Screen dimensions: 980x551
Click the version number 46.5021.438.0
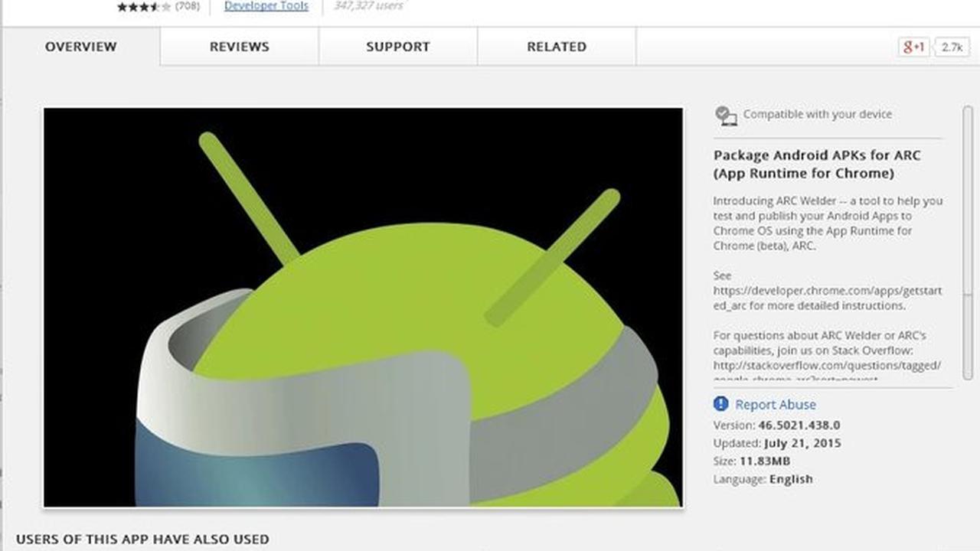799,425
